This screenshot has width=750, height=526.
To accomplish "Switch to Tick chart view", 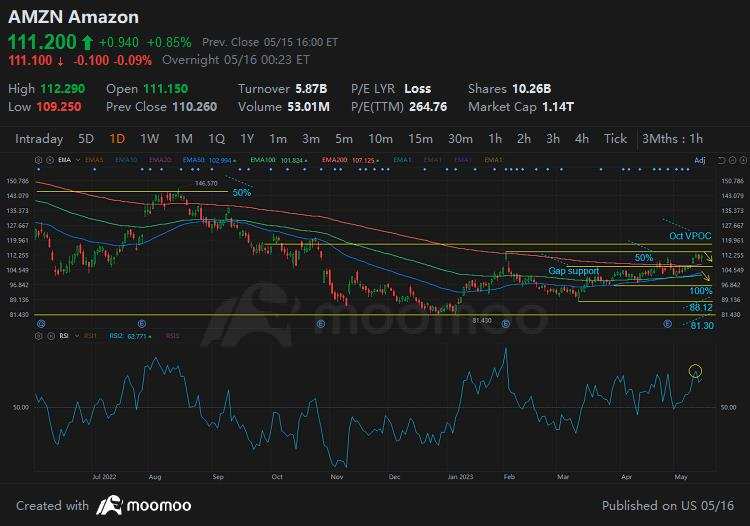I will (615, 139).
